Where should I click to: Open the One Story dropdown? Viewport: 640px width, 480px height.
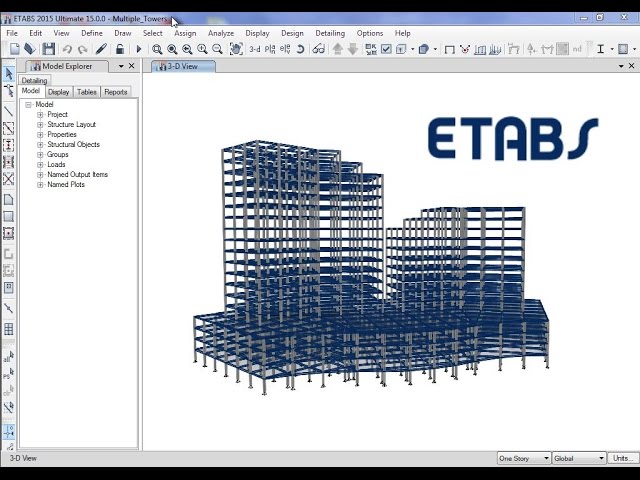(524, 458)
